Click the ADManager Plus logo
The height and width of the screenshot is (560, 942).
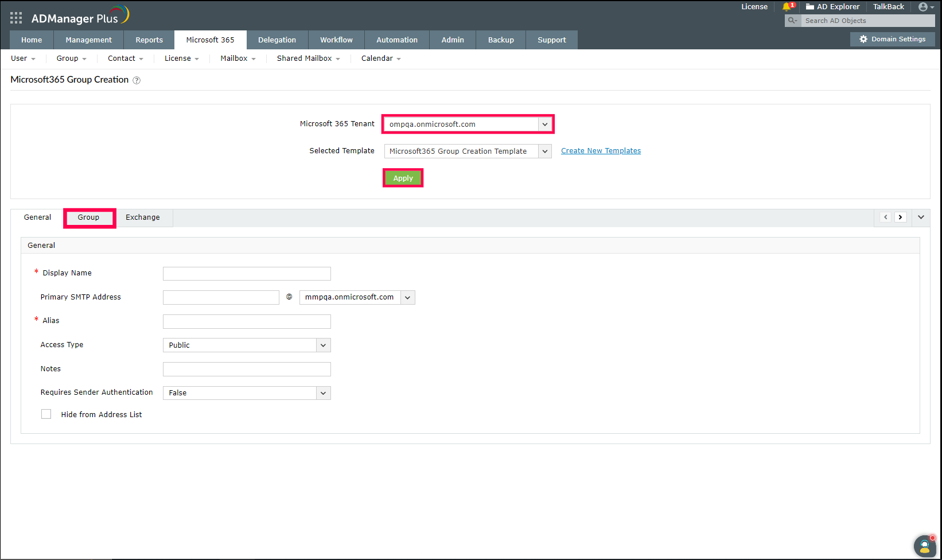[80, 16]
